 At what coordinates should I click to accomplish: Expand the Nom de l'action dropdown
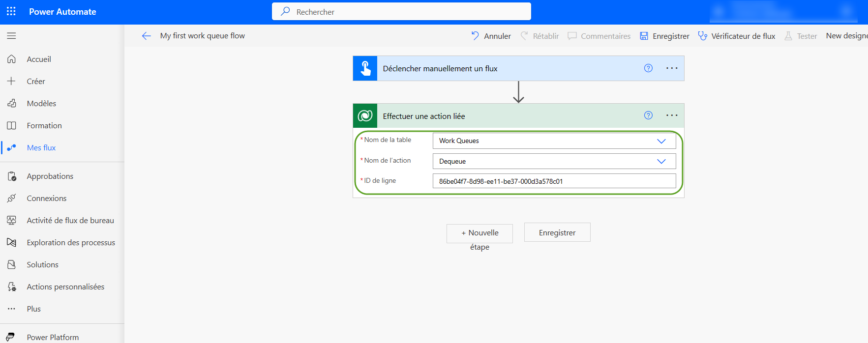(661, 161)
